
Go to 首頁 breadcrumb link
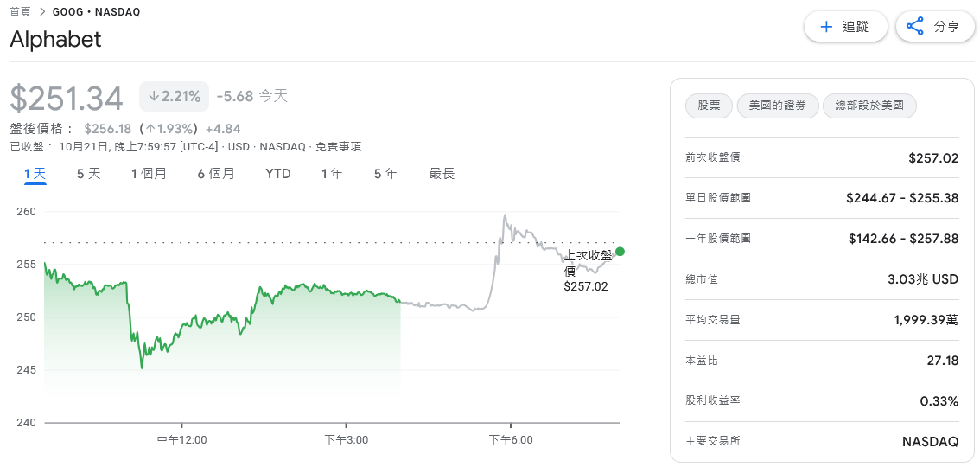(21, 12)
